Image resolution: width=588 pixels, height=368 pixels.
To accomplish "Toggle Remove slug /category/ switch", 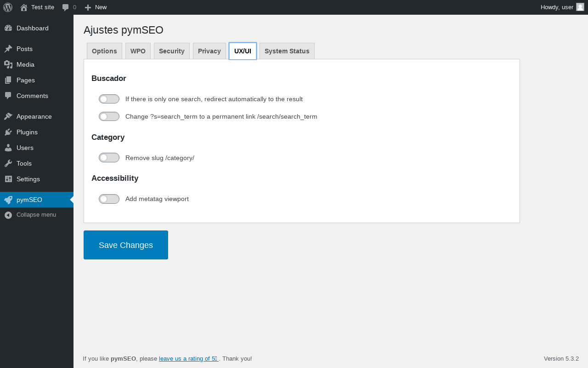I will tap(109, 158).
